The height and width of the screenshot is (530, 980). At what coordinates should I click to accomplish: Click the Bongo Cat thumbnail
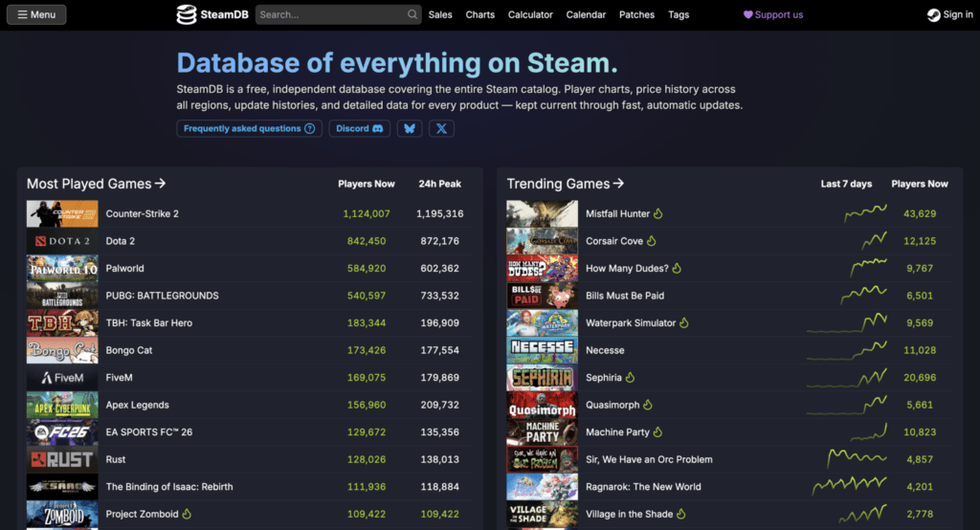62,350
